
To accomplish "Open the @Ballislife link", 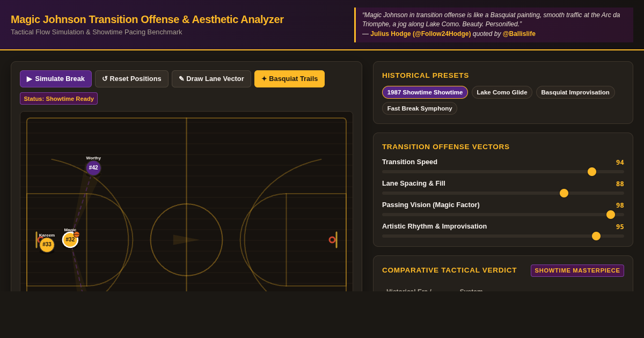I will (x=519, y=34).
